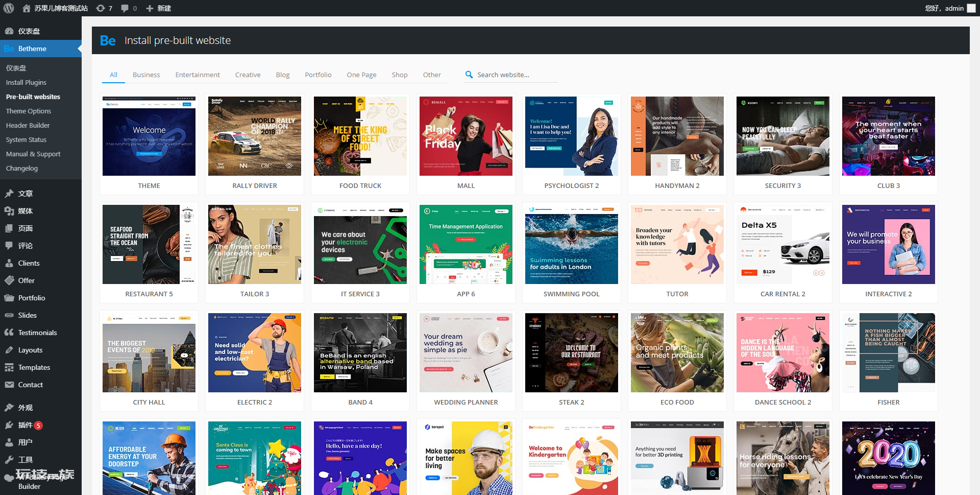Open the comments bubble icon in admin bar

tap(125, 8)
